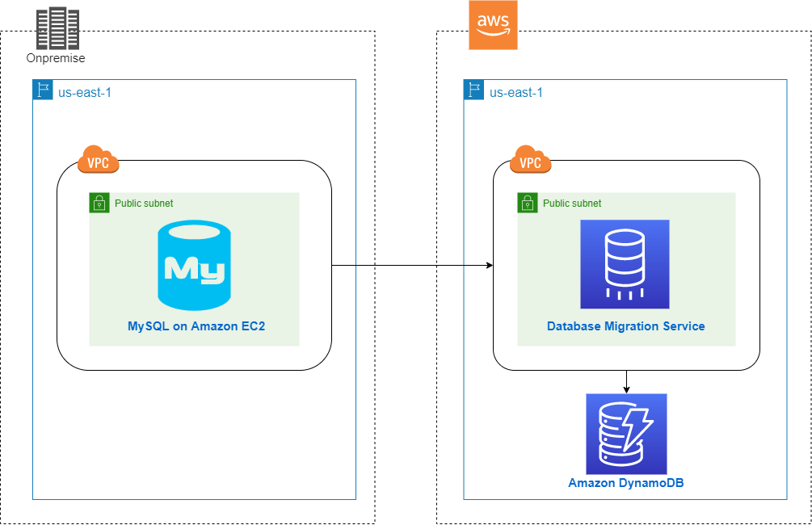Click the MySQL database cylinder icon

pyautogui.click(x=194, y=266)
